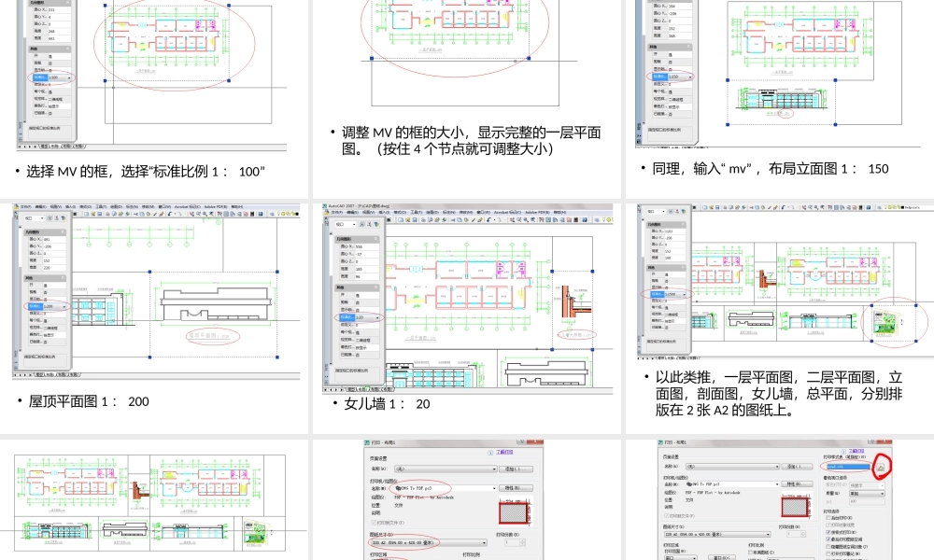Select the circled site plan viewport in 以此类推 slide
Screen dimensions: 934x560
[894, 323]
